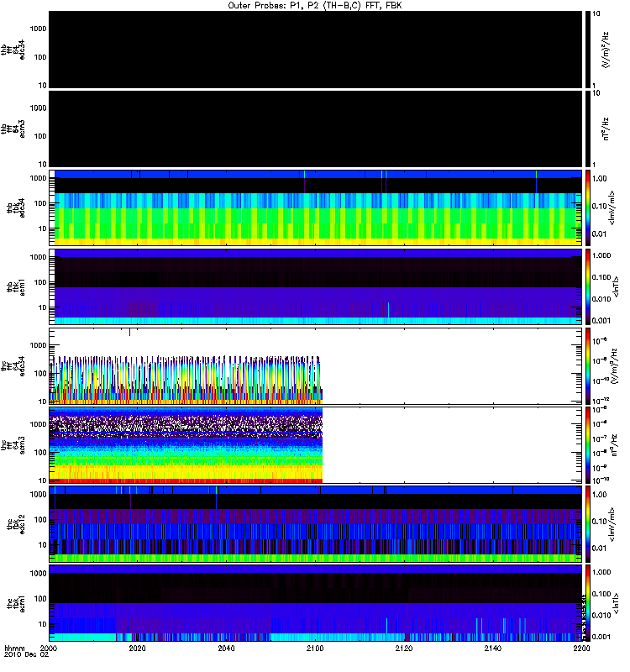Click the '10' y-tick of thb fbk edc34 panel

tap(43, 228)
